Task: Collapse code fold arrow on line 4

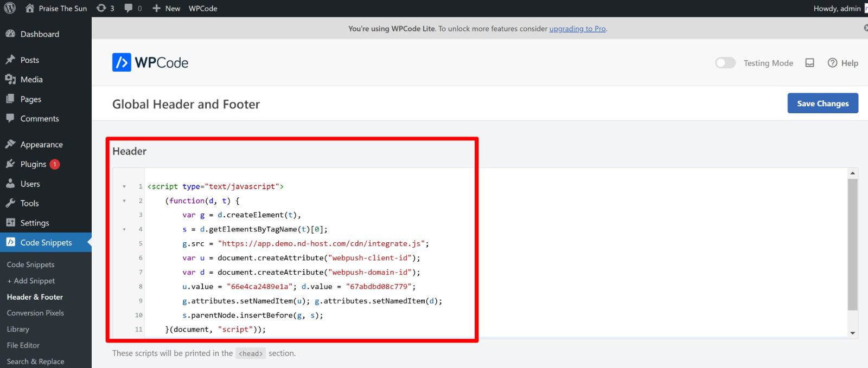Action: click(x=124, y=229)
